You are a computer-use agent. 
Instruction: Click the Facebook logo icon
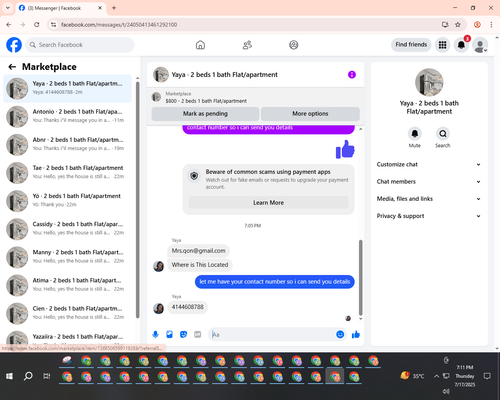click(14, 45)
